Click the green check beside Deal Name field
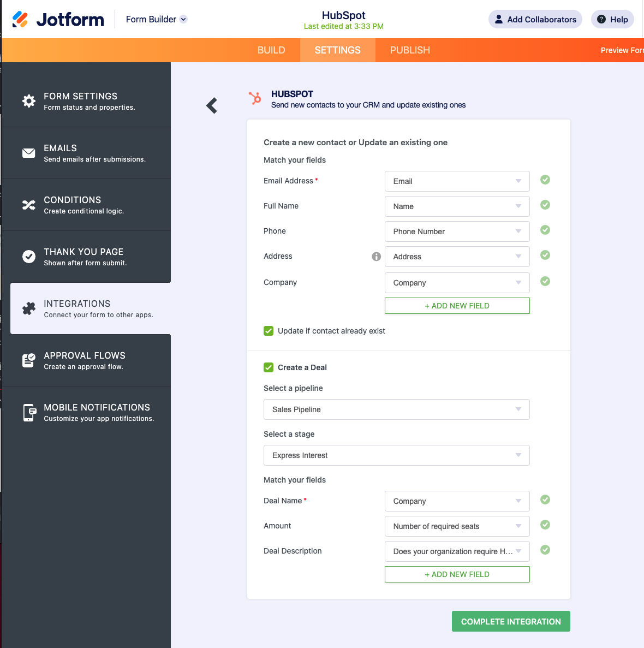The height and width of the screenshot is (648, 644). pos(545,500)
